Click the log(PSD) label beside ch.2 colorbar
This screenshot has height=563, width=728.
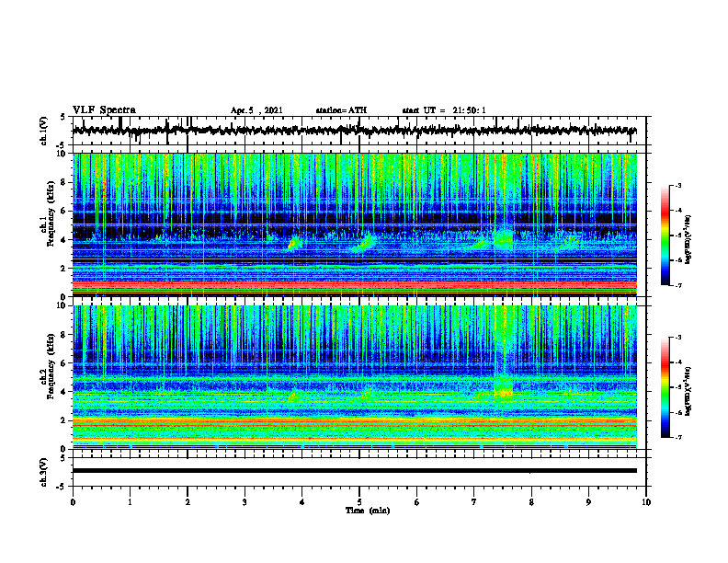[x=688, y=391]
